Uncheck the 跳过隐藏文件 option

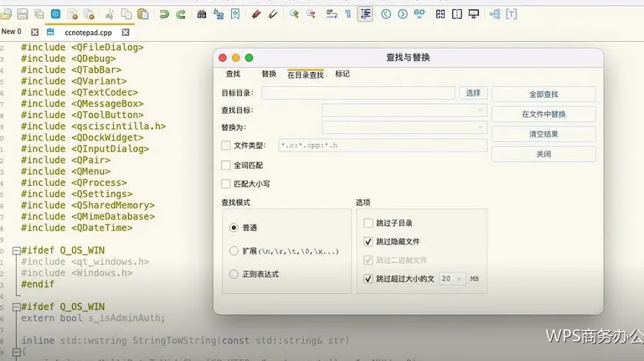pyautogui.click(x=368, y=242)
